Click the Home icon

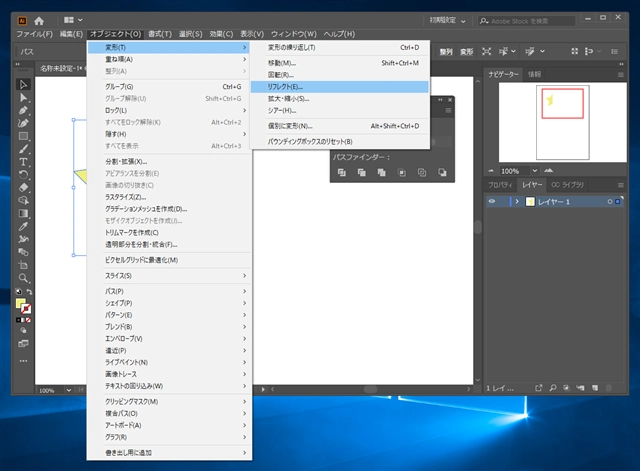(x=39, y=20)
